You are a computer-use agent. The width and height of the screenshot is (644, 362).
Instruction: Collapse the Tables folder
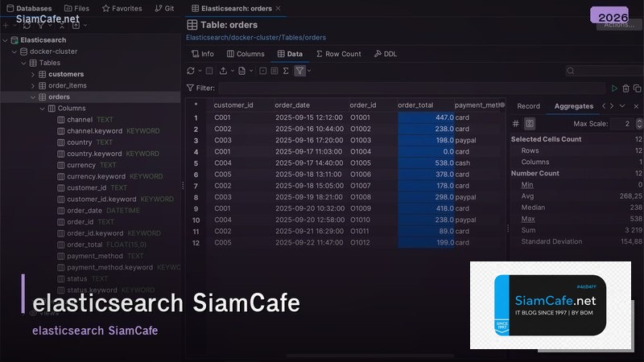coord(24,64)
